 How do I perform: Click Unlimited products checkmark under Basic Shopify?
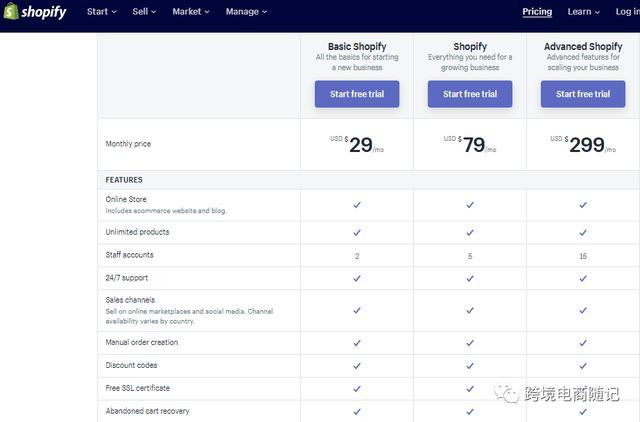(x=357, y=232)
